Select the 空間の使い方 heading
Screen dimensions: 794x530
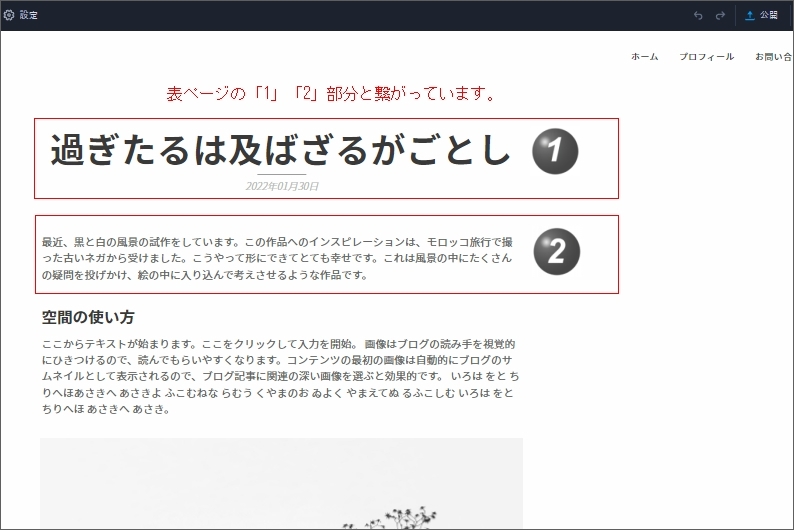click(88, 317)
